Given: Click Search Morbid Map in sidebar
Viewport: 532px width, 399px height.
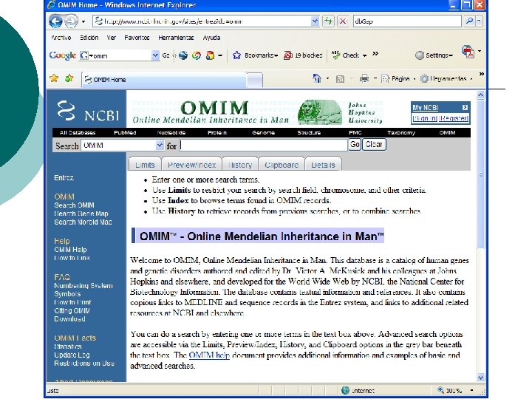Looking at the screenshot, I should (83, 222).
